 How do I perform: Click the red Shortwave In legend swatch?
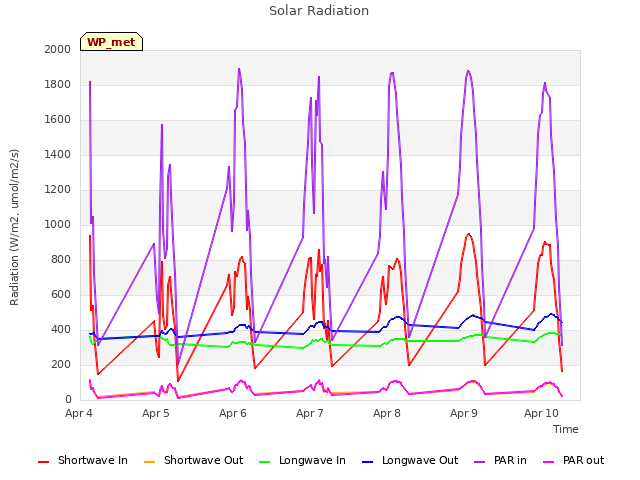pos(43,462)
